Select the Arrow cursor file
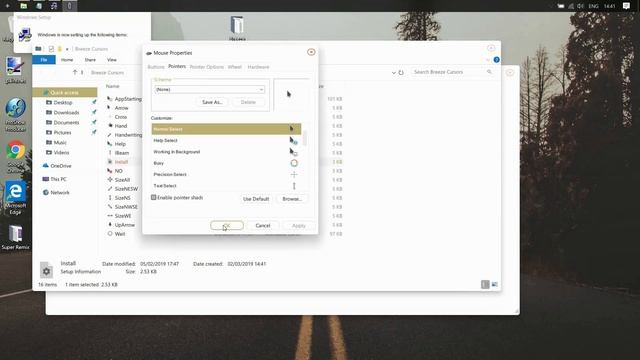Viewport: 640px width, 360px height. click(x=121, y=108)
